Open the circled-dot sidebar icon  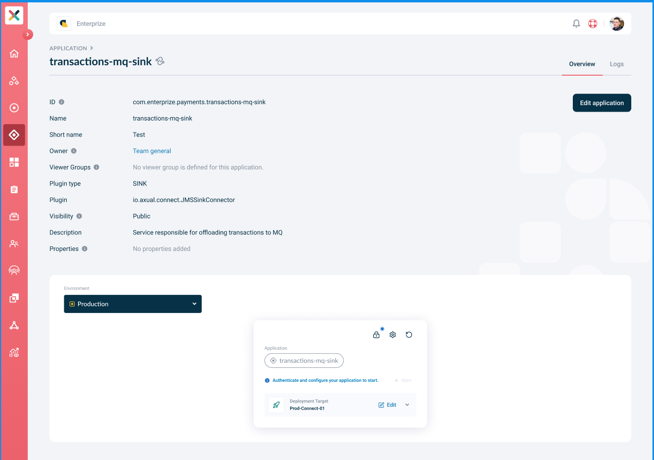click(x=14, y=108)
